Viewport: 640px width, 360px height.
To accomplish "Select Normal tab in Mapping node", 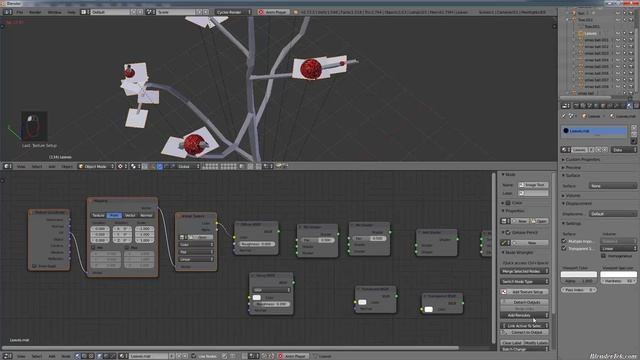I will click(146, 215).
